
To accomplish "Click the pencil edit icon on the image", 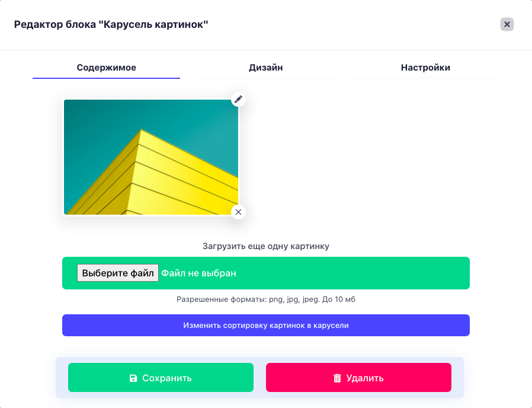I will [x=238, y=100].
